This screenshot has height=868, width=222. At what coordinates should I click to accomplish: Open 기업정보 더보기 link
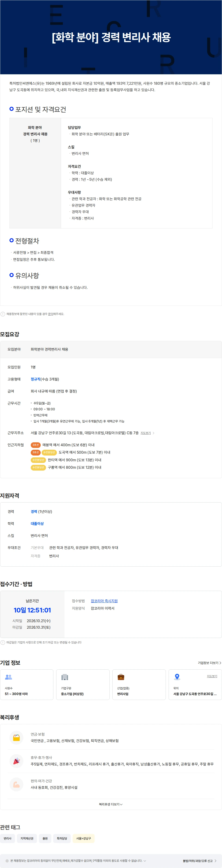pyautogui.click(x=210, y=663)
